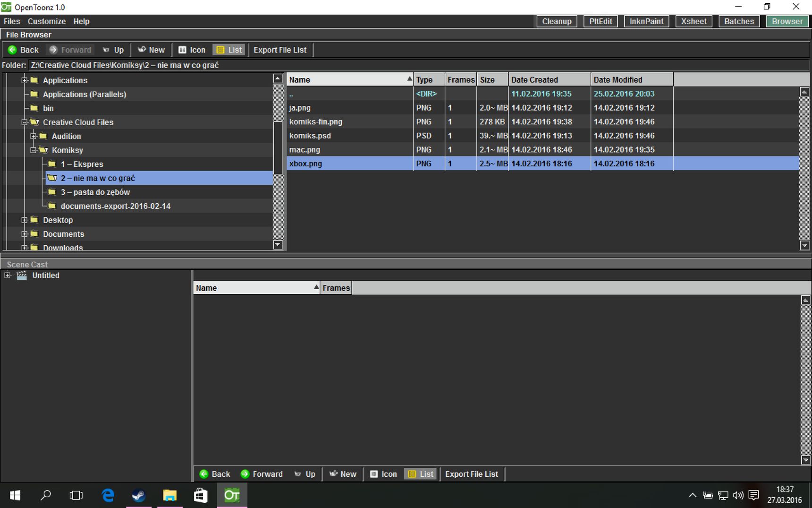Expand the Documents folder node

25,234
